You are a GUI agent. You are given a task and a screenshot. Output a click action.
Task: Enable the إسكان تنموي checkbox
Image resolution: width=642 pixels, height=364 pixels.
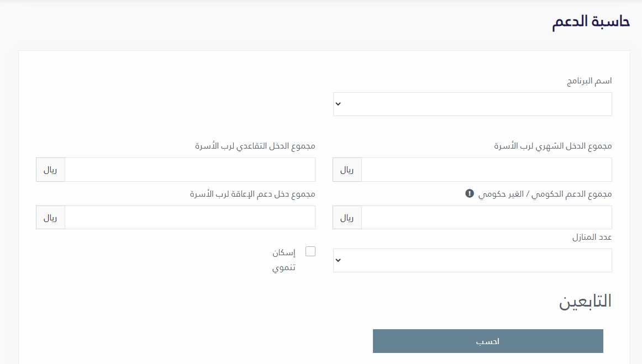311,251
